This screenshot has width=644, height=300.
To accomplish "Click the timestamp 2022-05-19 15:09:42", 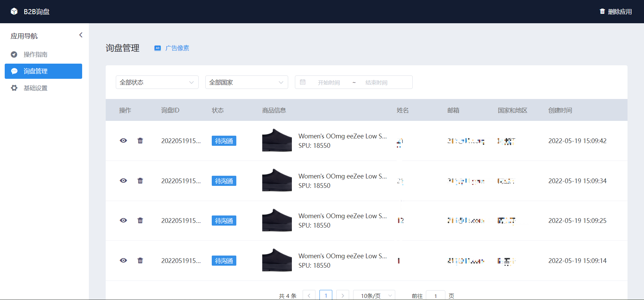I will pyautogui.click(x=577, y=141).
